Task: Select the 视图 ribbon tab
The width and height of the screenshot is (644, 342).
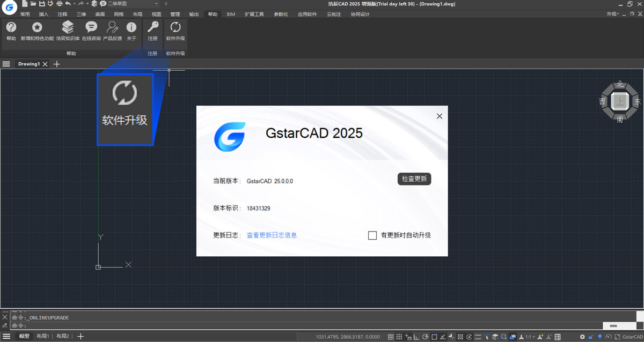Action: pos(156,14)
